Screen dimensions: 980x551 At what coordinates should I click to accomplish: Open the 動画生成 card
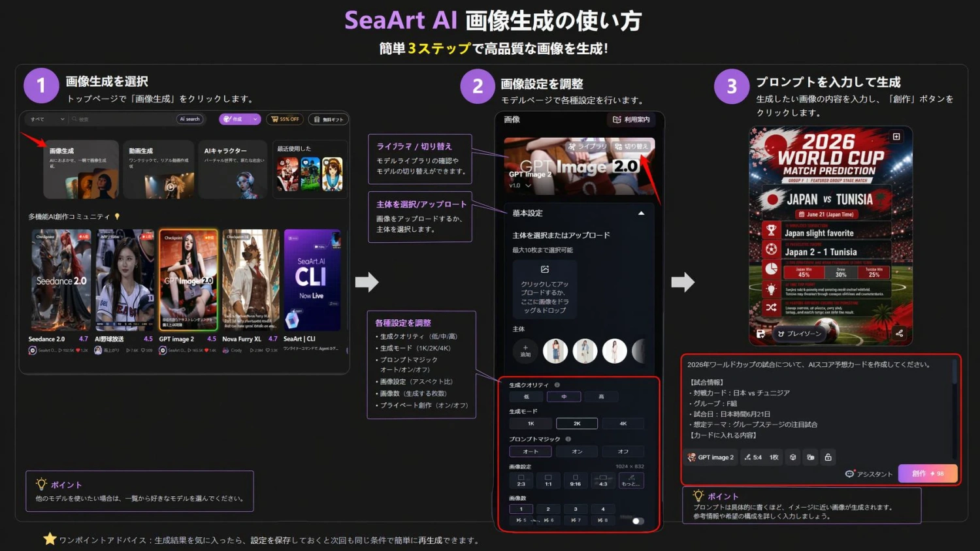tap(159, 169)
